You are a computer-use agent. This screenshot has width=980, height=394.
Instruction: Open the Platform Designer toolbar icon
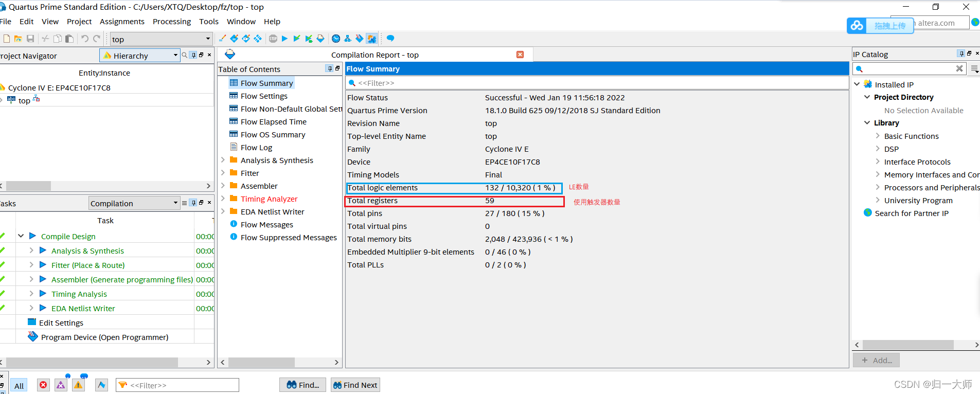pos(371,39)
